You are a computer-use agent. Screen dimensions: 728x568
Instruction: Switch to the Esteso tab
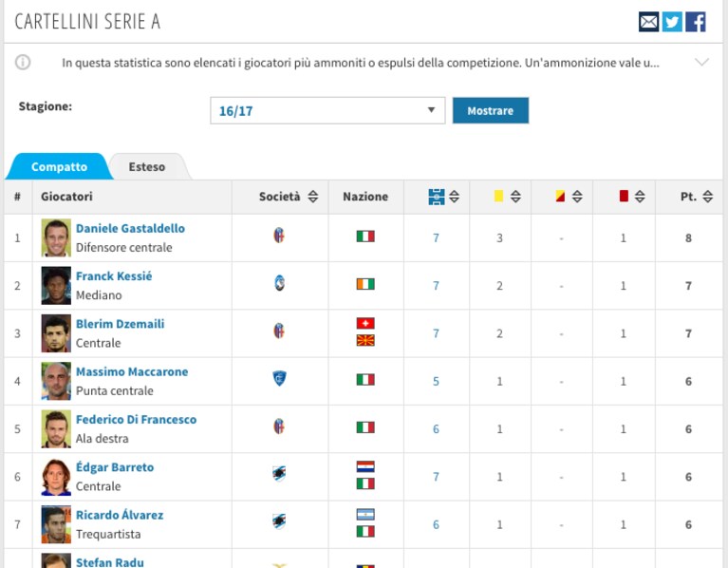[x=147, y=167]
